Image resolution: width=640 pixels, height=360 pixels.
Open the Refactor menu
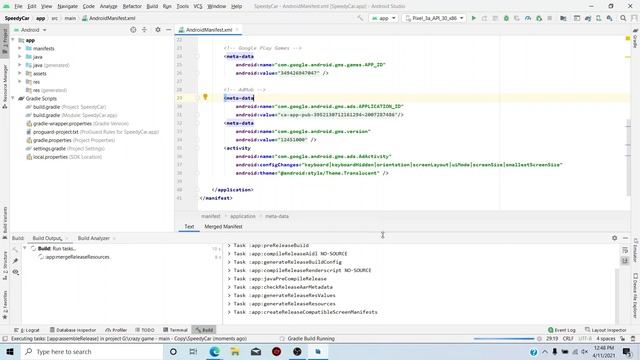click(x=132, y=6)
